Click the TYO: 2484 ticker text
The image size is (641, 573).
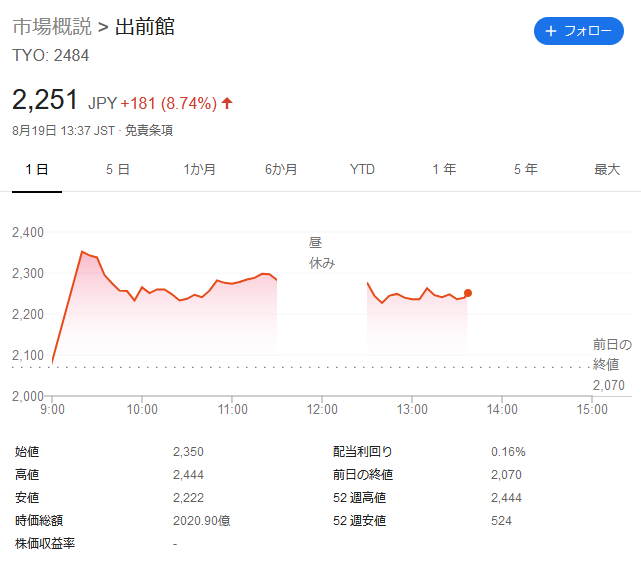[50, 56]
